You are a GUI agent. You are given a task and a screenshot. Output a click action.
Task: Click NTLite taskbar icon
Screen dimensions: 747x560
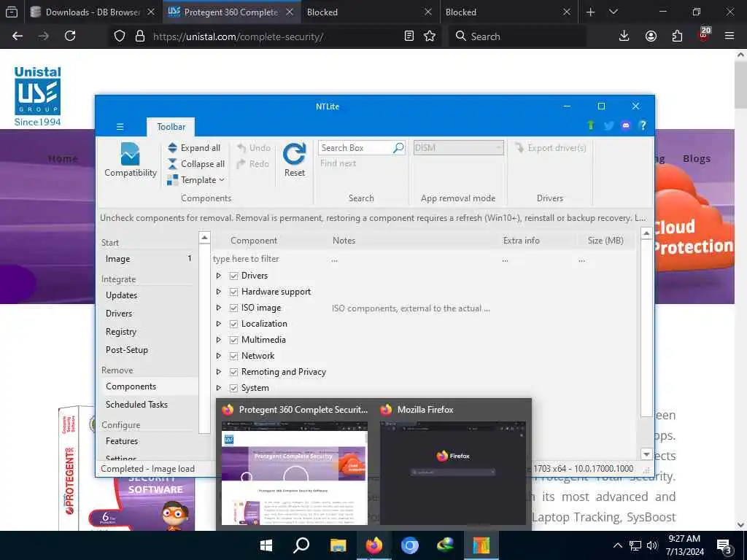tap(481, 545)
